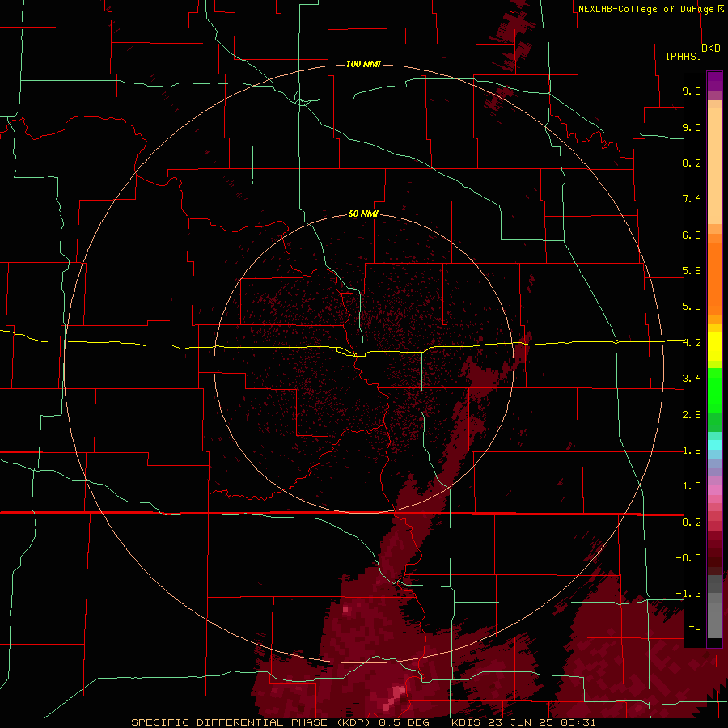728x728 pixels.
Task: Click the 5.0 scale value
Action: pos(692,307)
